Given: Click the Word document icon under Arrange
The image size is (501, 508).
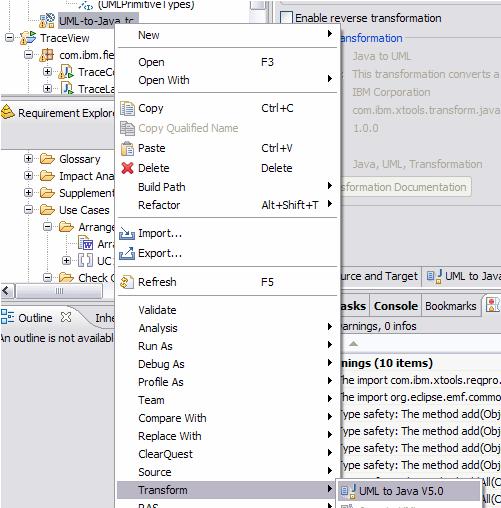Looking at the screenshot, I should 85,243.
